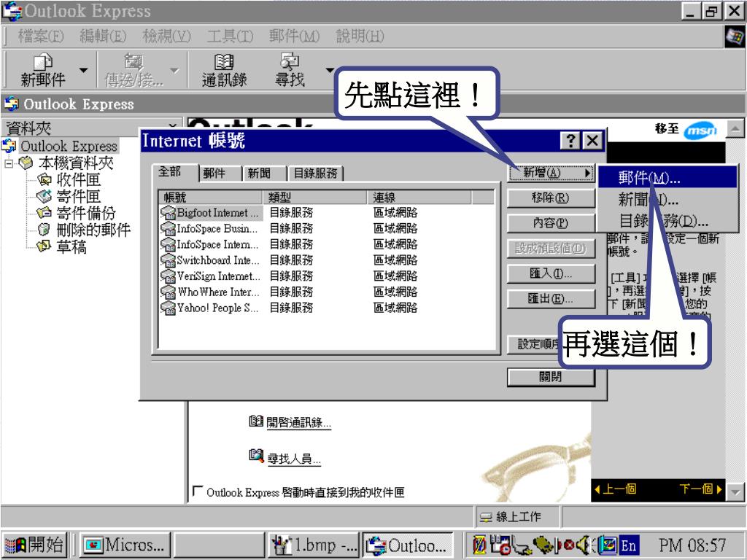Toggle 啓動時直接到我的收件匣 checkbox
This screenshot has width=747, height=560.
pyautogui.click(x=197, y=491)
